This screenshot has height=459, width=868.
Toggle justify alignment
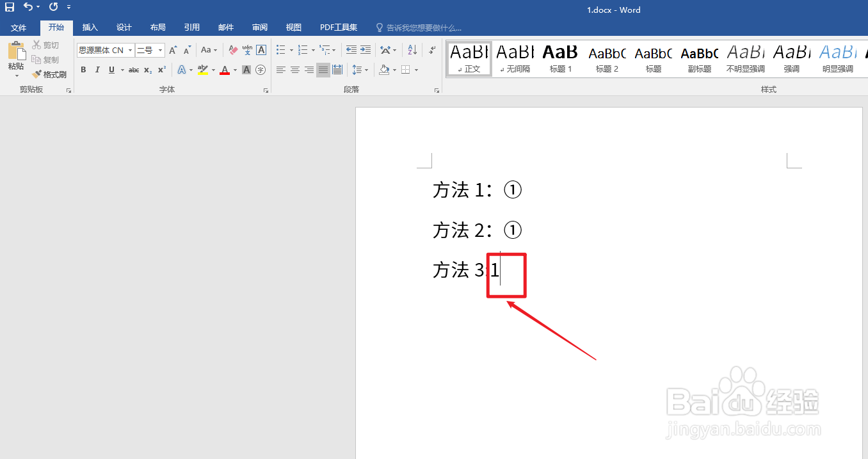pos(323,70)
